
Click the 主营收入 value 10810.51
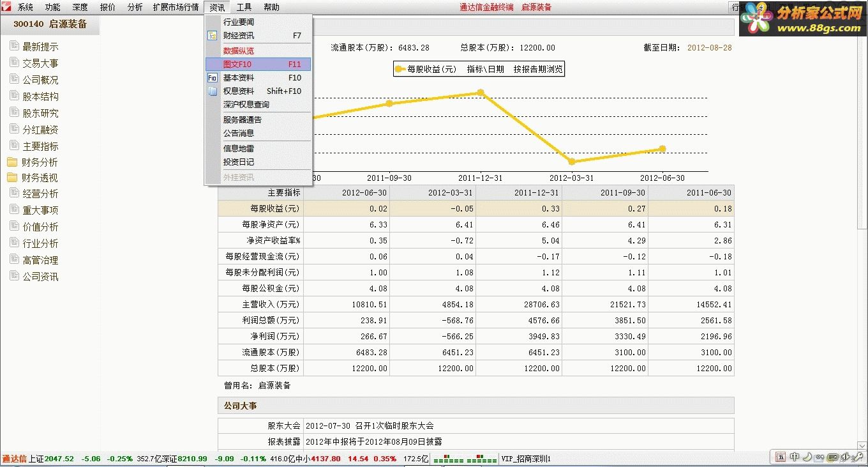(368, 304)
